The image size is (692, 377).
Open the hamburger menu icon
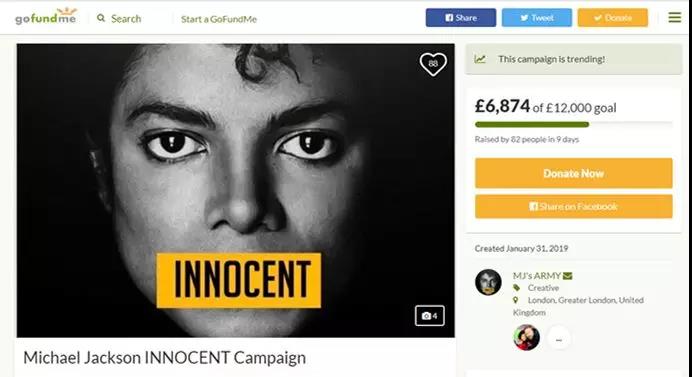674,18
